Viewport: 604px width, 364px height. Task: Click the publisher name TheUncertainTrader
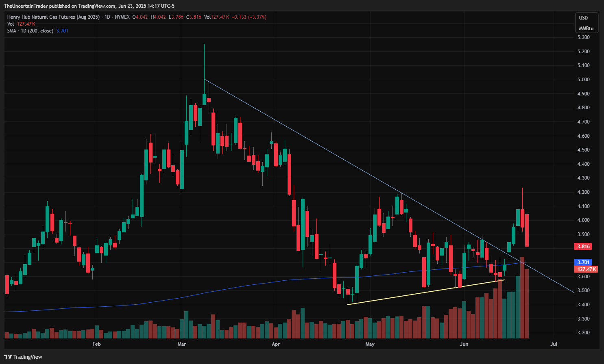[x=25, y=6]
